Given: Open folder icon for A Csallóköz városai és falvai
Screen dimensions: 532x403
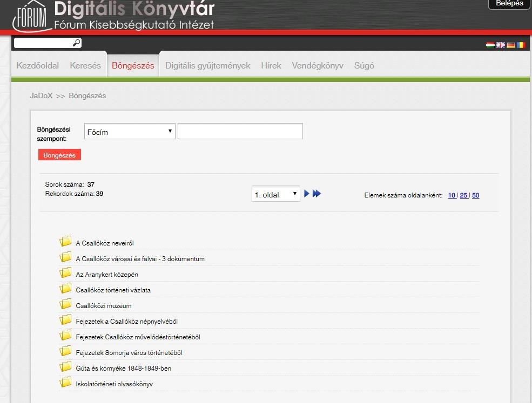Looking at the screenshot, I should pyautogui.click(x=65, y=257).
